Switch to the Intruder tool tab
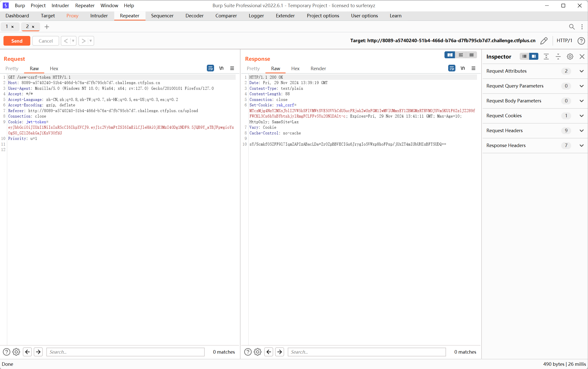Screen dimensions: 588x369 coord(99,16)
